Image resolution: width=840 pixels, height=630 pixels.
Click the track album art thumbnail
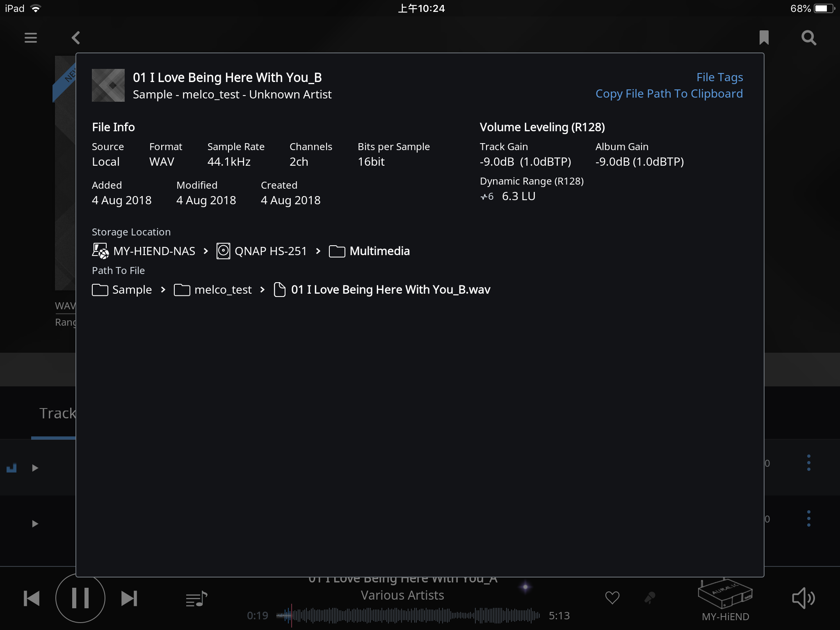[108, 85]
